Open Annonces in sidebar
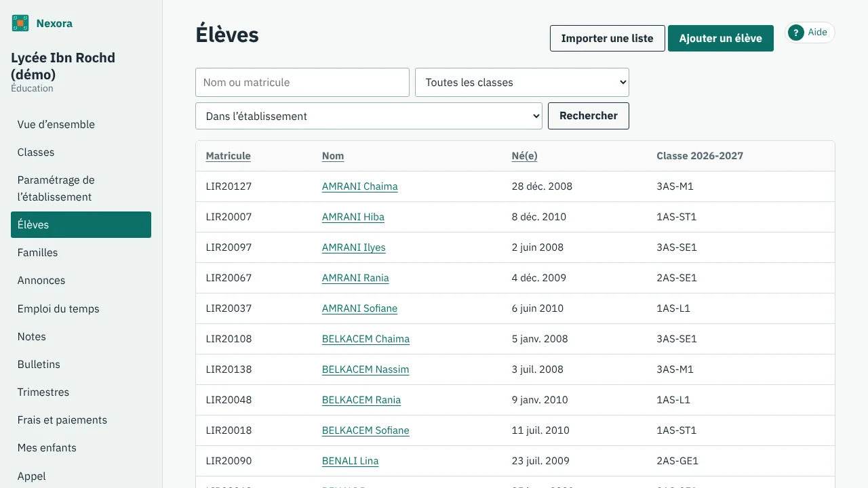Screen dimensions: 868x488 pos(81,280)
